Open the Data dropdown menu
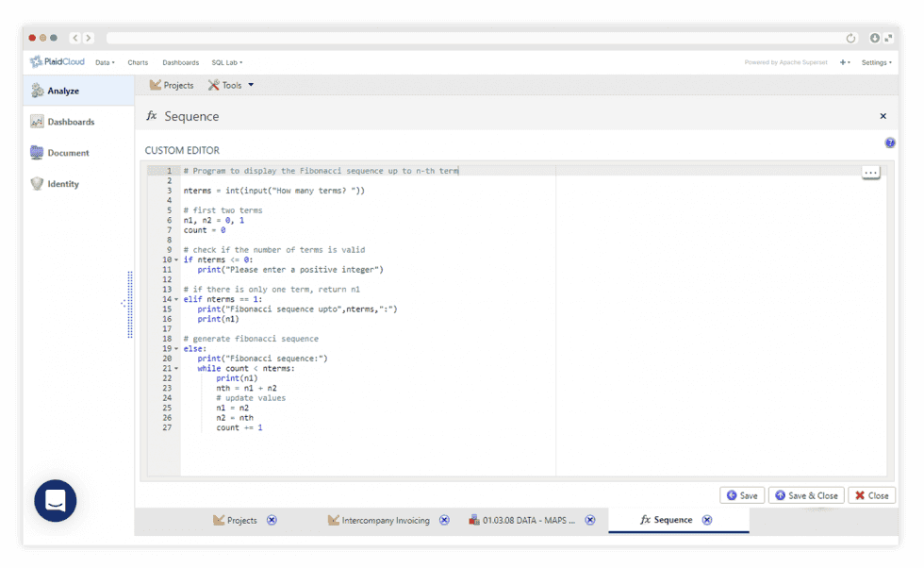 pyautogui.click(x=105, y=62)
